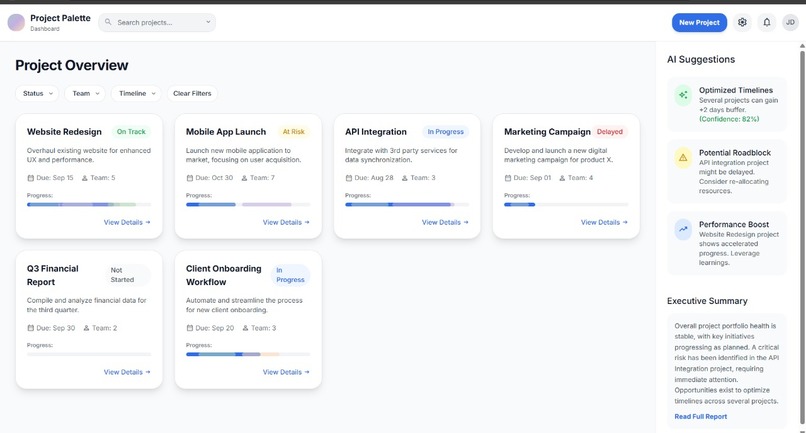The height and width of the screenshot is (433, 806).
Task: Open the Read Full Report link
Action: point(701,417)
